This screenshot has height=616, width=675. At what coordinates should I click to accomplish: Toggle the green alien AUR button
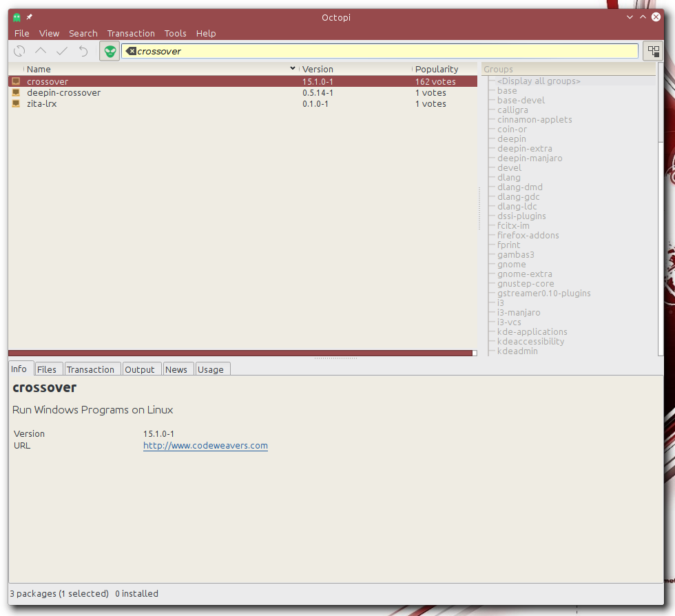110,51
